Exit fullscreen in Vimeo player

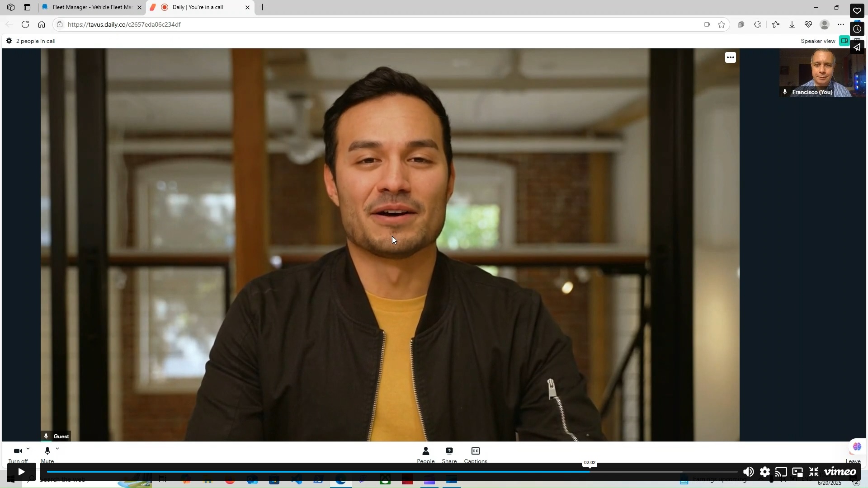pyautogui.click(x=814, y=472)
